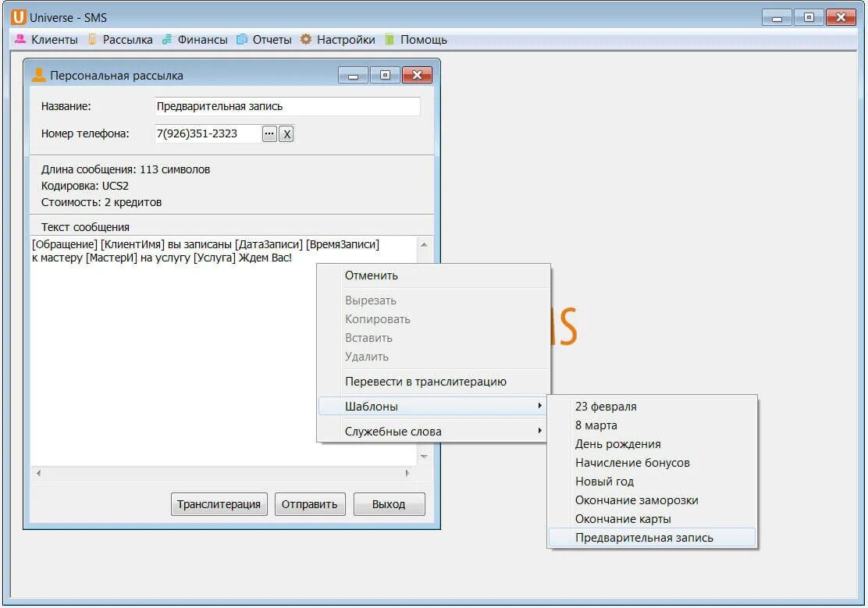868x608 pixels.
Task: Pick the Новый год template
Action: [x=652, y=482]
